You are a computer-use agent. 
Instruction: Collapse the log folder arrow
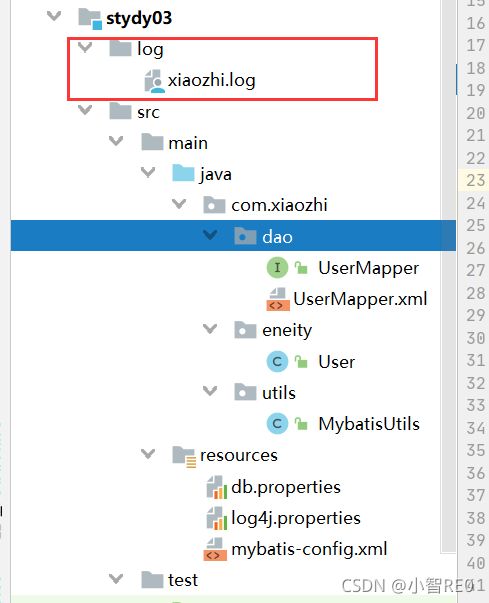tap(85, 48)
